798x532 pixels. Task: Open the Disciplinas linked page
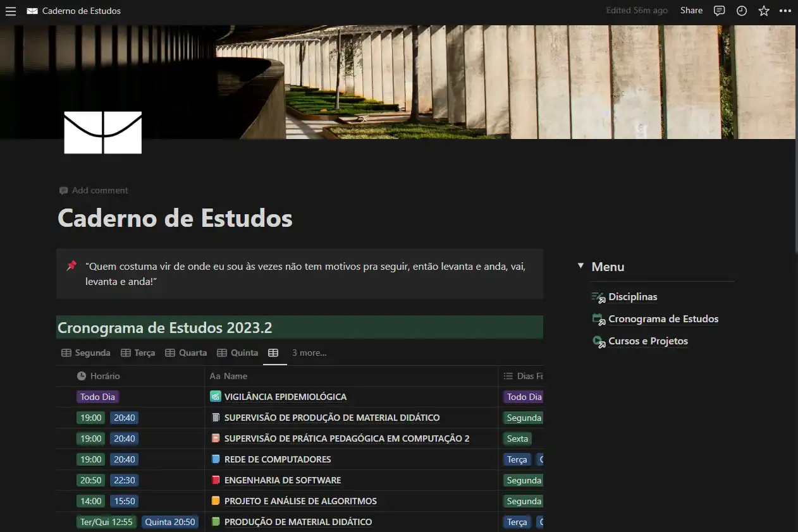click(x=632, y=297)
